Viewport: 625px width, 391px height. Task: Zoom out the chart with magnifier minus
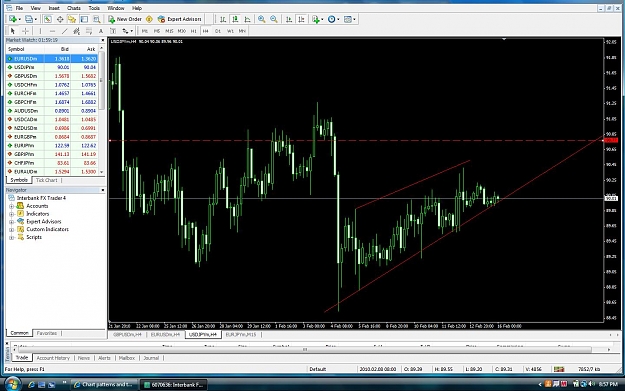pos(274,19)
